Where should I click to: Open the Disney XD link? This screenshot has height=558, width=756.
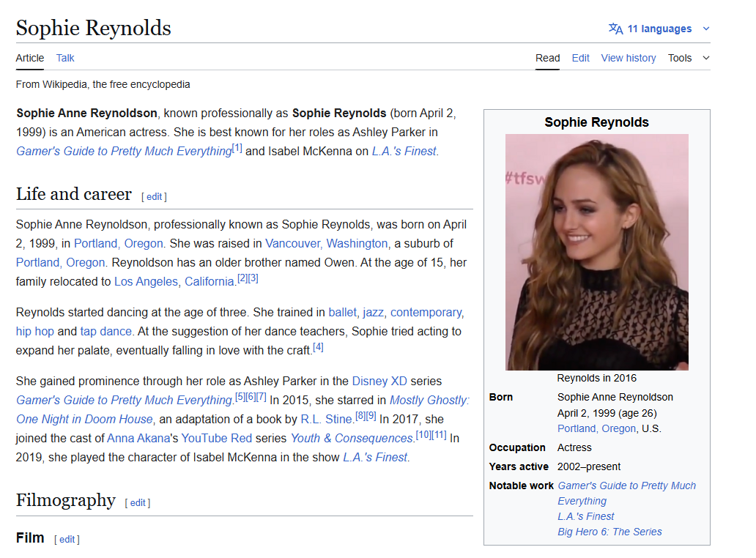coord(379,382)
